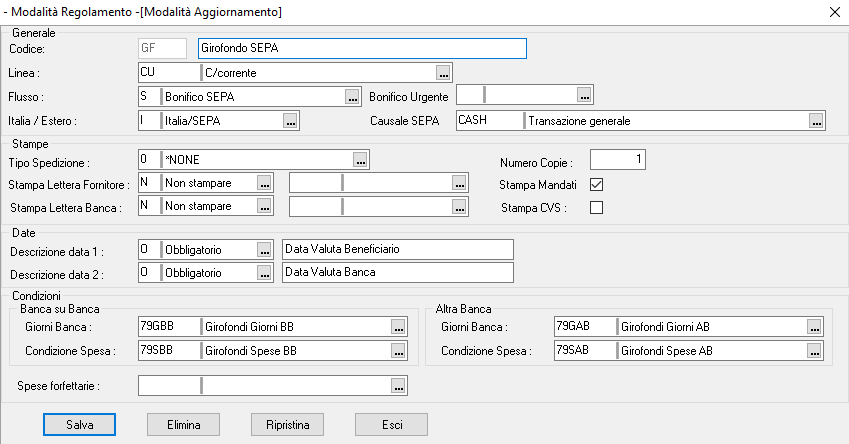Open Stampa Lettera Fornitore lookup button

click(264, 183)
